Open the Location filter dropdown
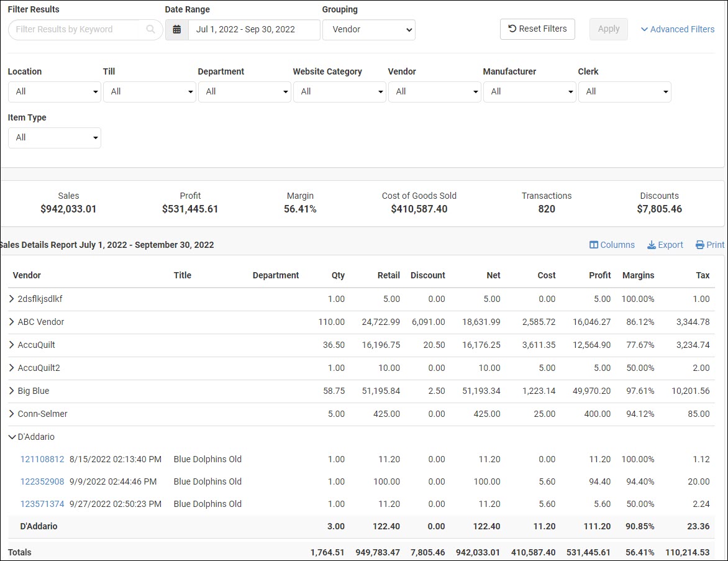The width and height of the screenshot is (728, 561). tap(54, 91)
